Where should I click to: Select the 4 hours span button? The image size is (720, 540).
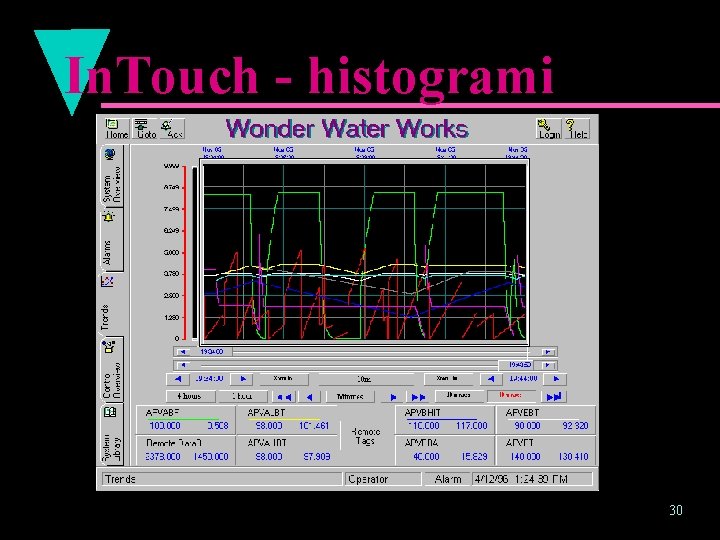(x=190, y=396)
